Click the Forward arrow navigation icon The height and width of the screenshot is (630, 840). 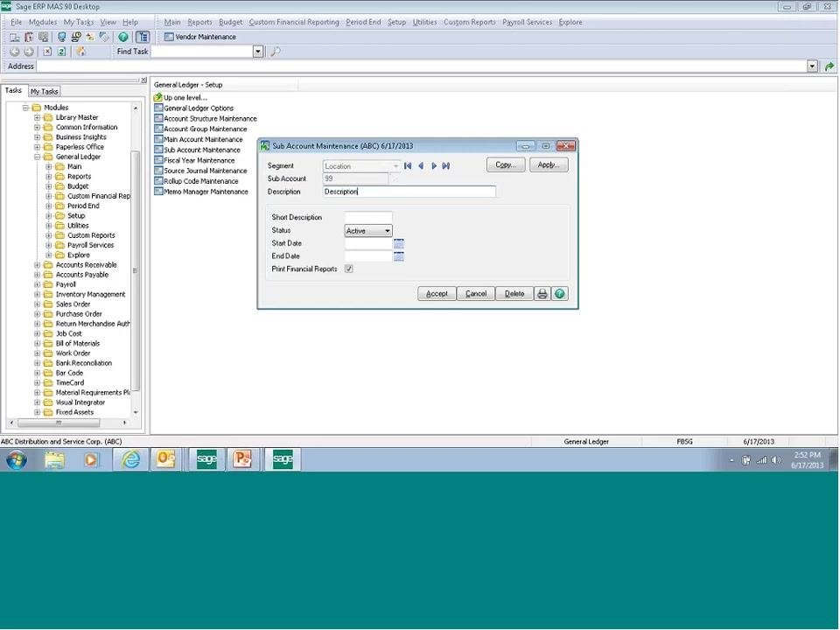point(29,52)
